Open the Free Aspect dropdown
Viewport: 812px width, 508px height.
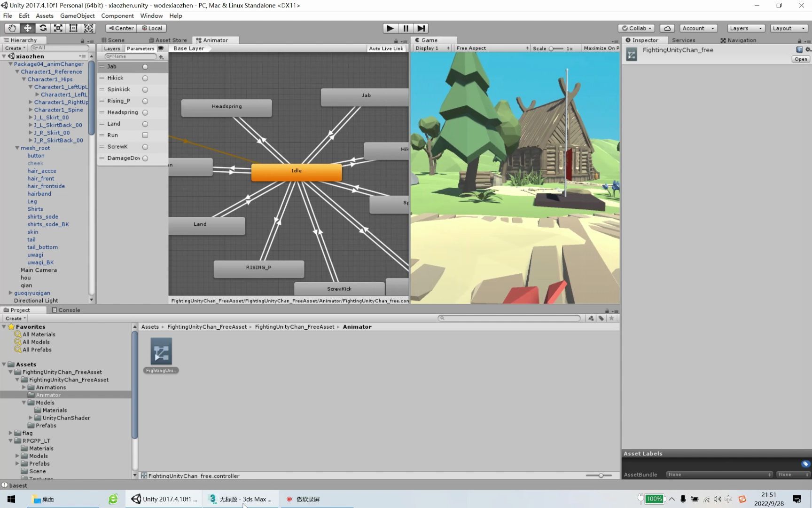491,48
